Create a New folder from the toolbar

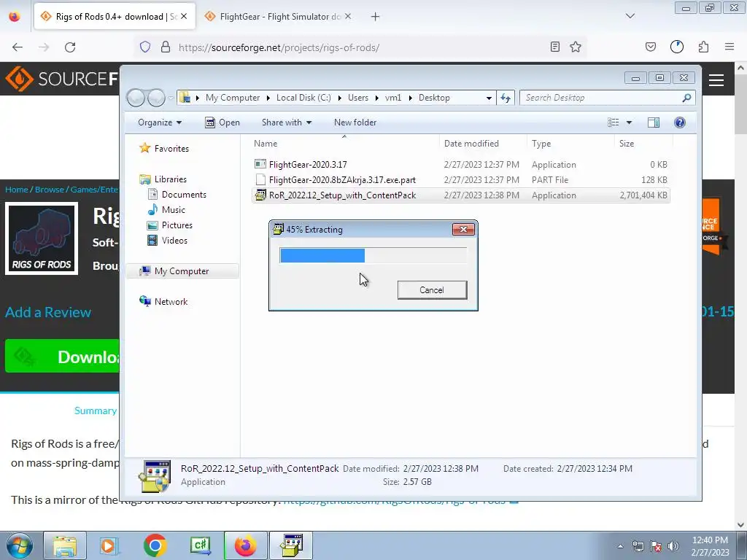tap(355, 122)
